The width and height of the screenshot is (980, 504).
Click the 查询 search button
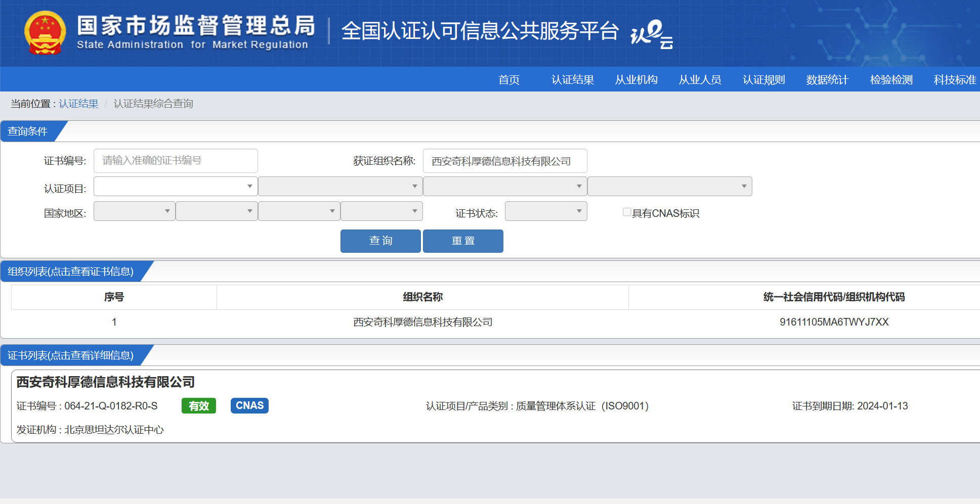[380, 241]
